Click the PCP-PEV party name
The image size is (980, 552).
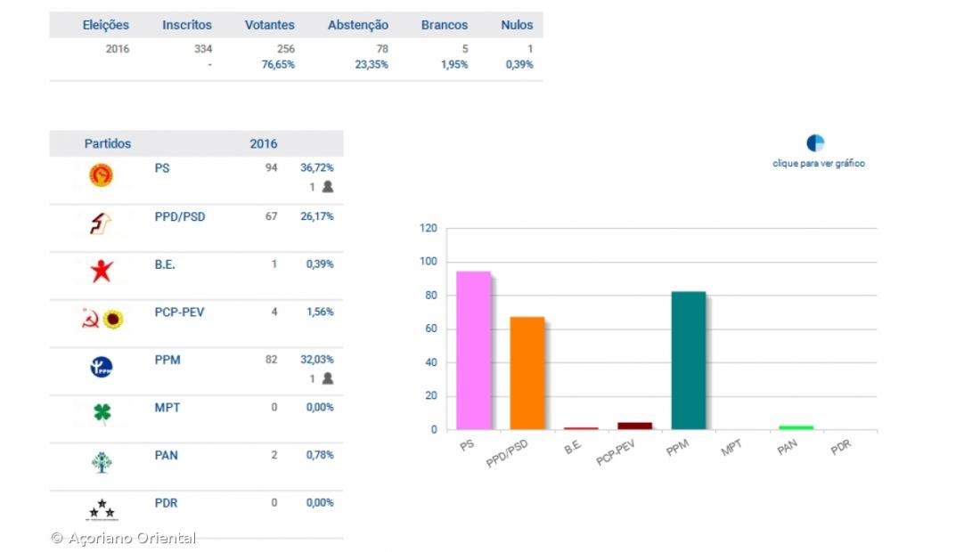click(x=179, y=312)
